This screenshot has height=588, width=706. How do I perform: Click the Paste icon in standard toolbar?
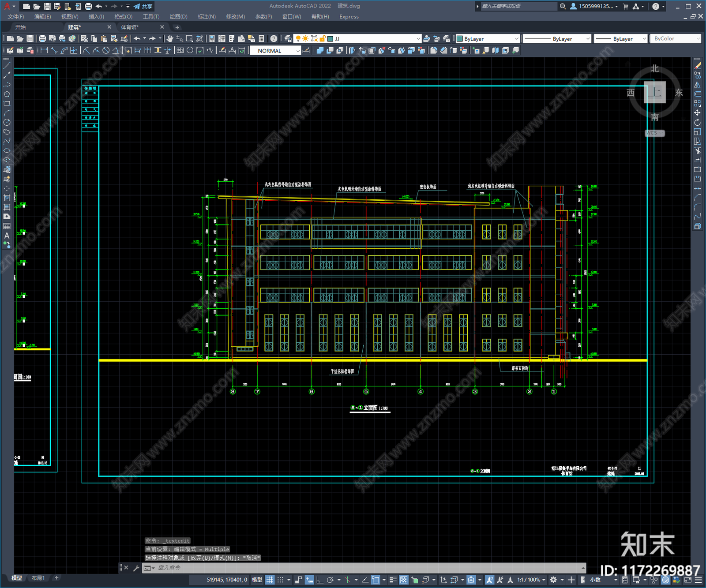point(104,39)
